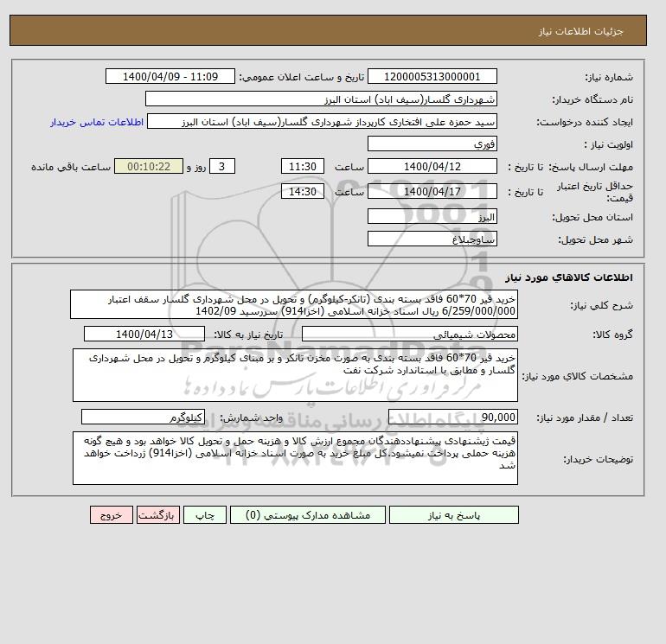Click the توضیحات خریدار label
This screenshot has height=644, width=666.
(598, 459)
